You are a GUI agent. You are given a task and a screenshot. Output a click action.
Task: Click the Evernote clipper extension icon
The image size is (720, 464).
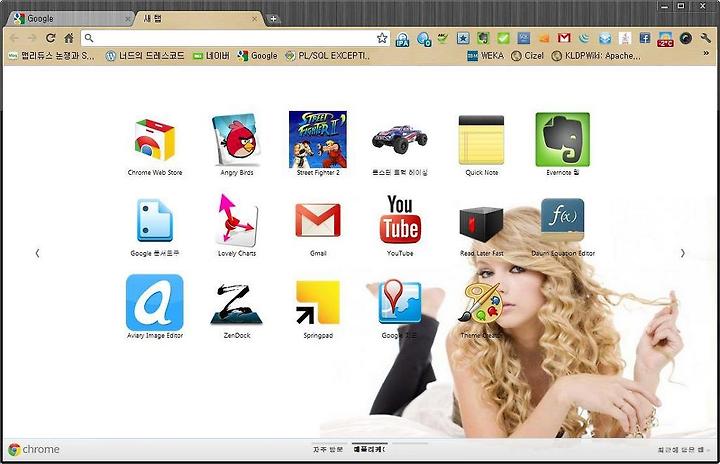click(483, 38)
